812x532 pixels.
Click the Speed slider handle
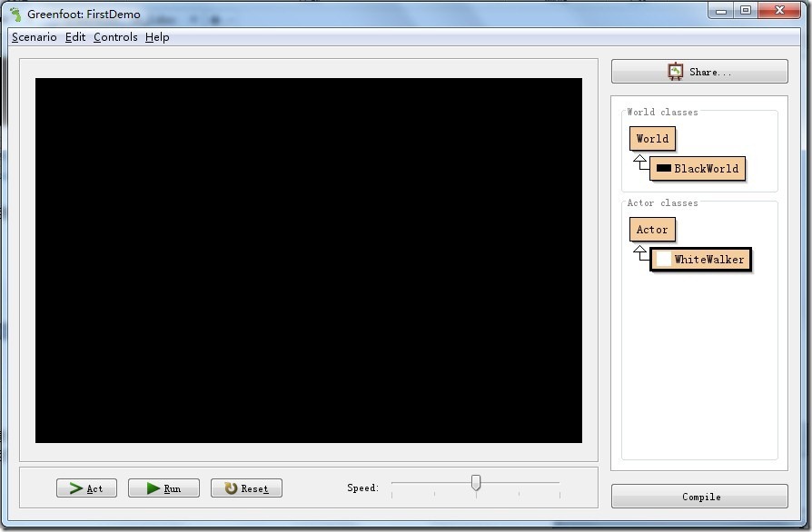tap(476, 482)
